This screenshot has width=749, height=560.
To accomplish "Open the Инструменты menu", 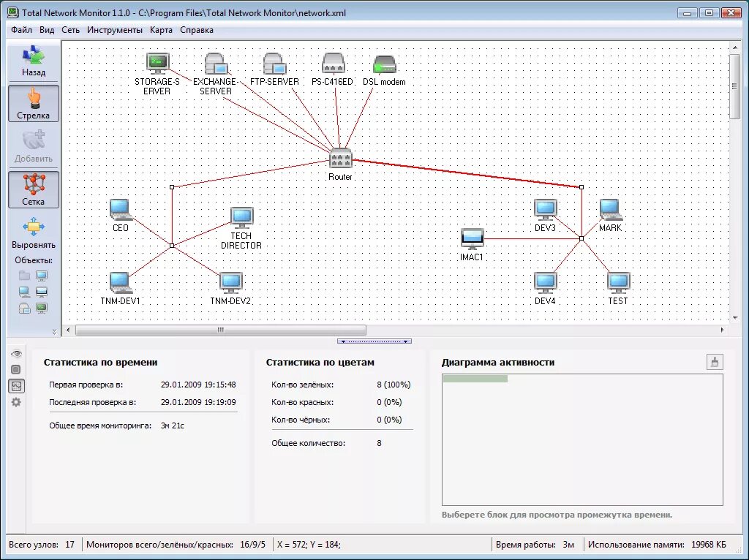I will click(114, 30).
